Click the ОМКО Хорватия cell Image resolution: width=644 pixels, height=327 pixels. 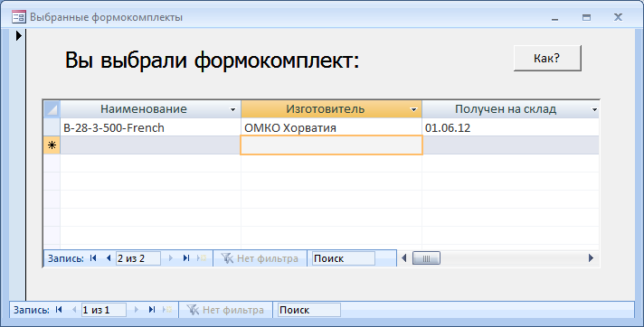pyautogui.click(x=331, y=127)
